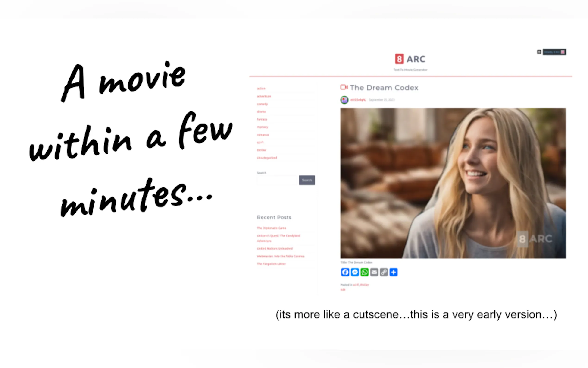Click the Messenger share icon
The height and width of the screenshot is (368, 588).
[x=355, y=272]
